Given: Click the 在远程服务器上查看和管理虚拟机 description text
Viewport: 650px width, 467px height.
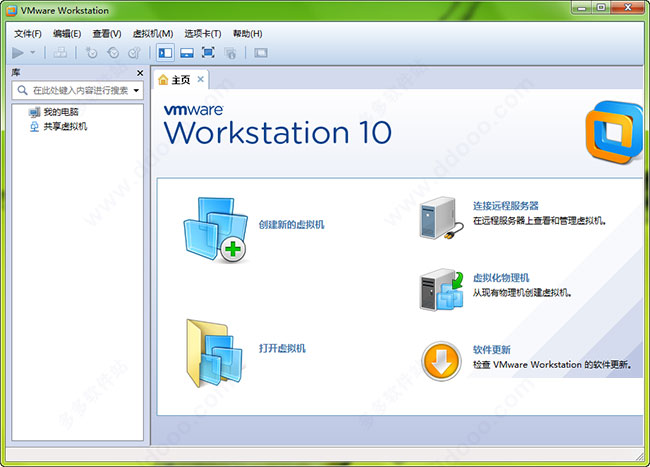Looking at the screenshot, I should point(539,221).
